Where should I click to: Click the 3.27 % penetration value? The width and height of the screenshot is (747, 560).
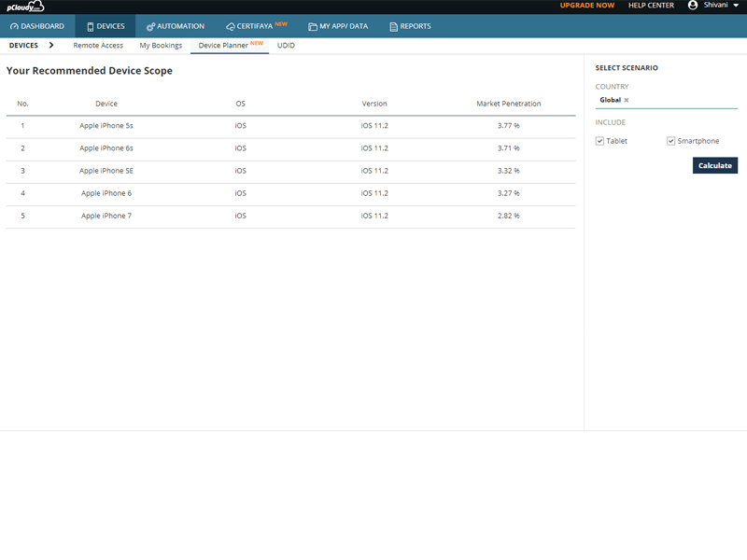click(x=508, y=193)
